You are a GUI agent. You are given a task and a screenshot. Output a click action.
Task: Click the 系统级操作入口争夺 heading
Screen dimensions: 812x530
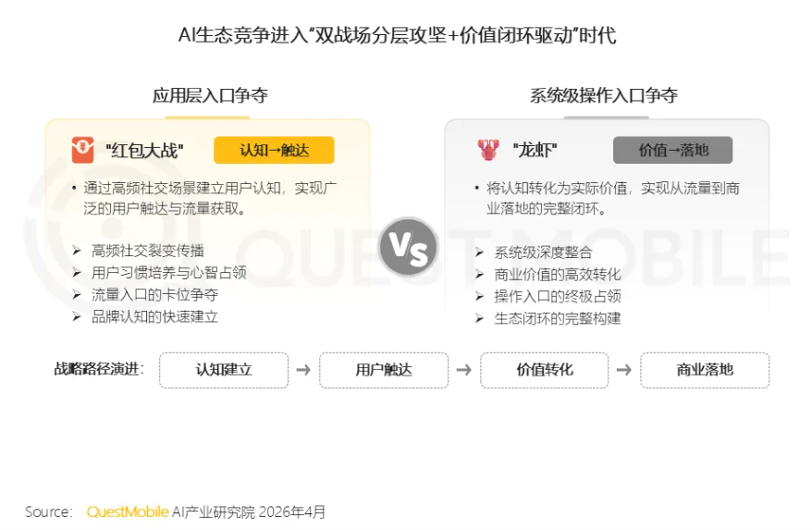click(x=603, y=95)
